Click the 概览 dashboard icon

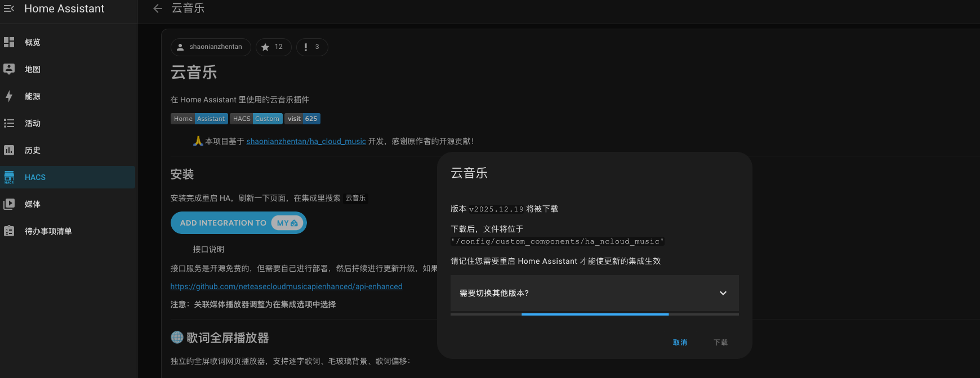pos(9,42)
